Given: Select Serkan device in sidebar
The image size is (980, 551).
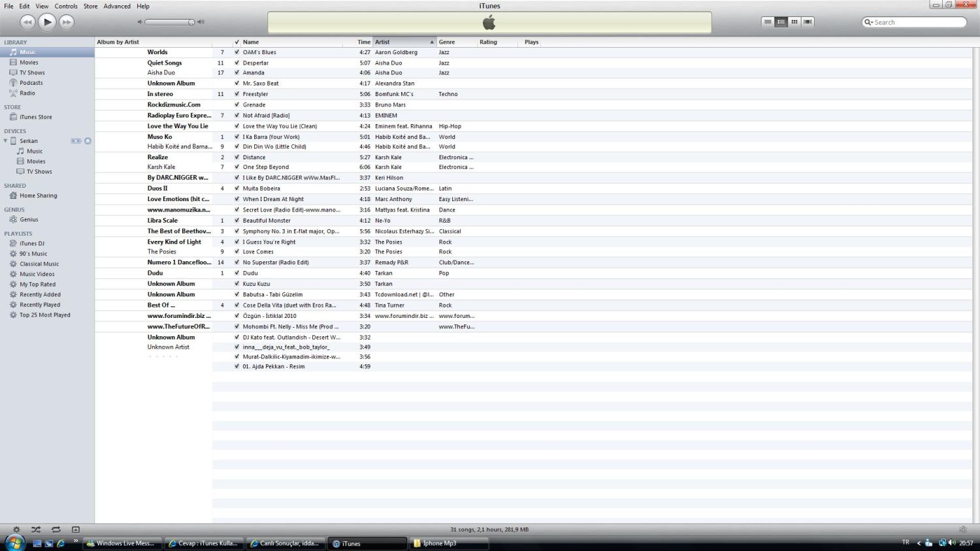Looking at the screenshot, I should click(x=29, y=141).
